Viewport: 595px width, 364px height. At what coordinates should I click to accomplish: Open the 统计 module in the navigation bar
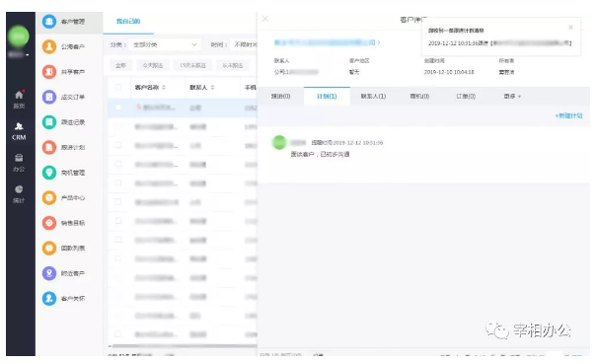click(x=19, y=194)
